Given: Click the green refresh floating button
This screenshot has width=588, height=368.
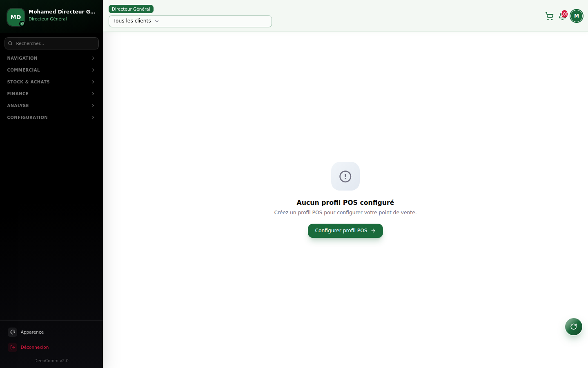Looking at the screenshot, I should 574,327.
